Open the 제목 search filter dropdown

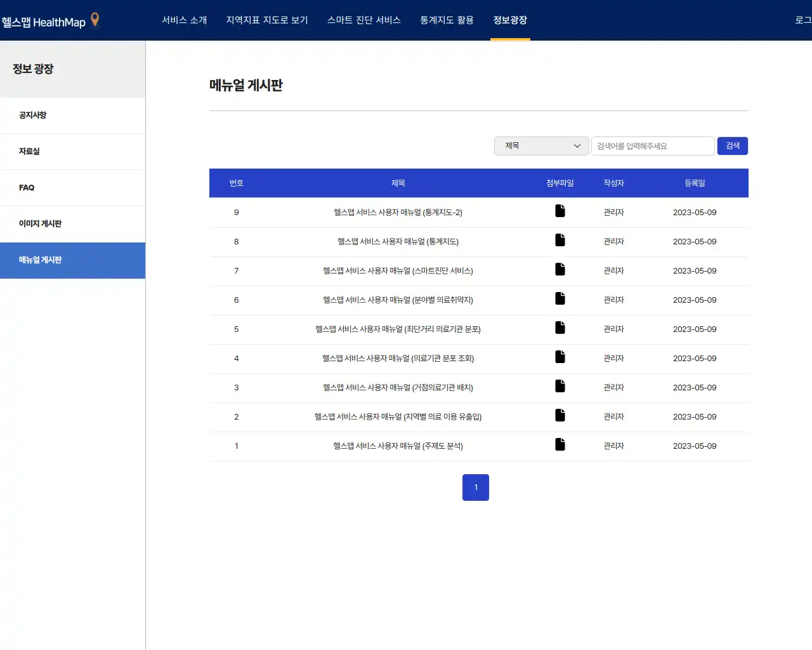[x=541, y=145]
